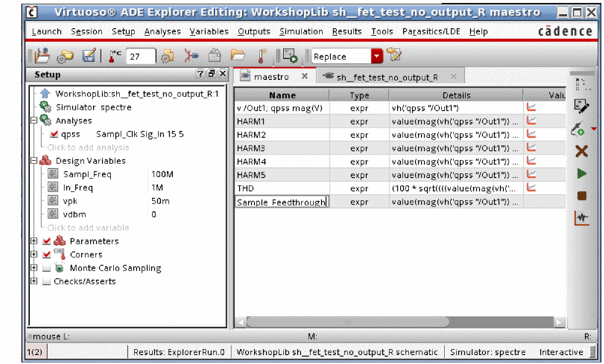Toggle the Corners checkbox
Image resolution: width=604 pixels, height=364 pixels.
point(47,254)
